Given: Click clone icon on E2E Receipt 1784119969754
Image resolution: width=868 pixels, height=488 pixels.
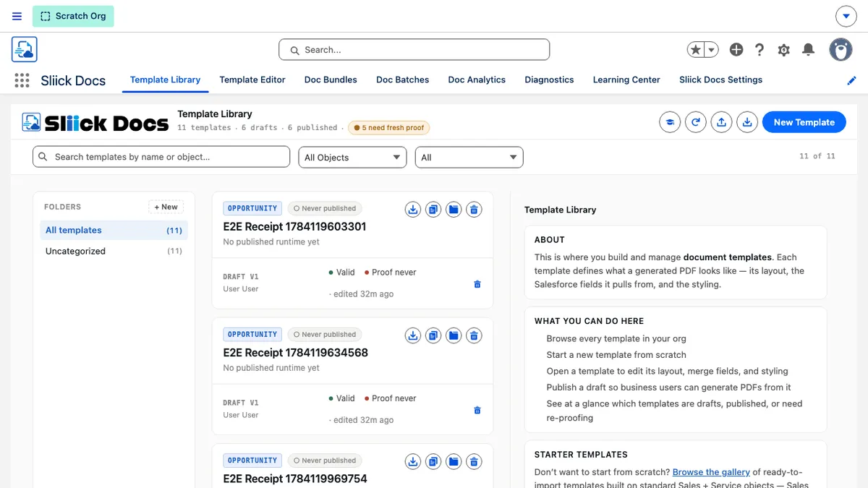Looking at the screenshot, I should 433,461.
